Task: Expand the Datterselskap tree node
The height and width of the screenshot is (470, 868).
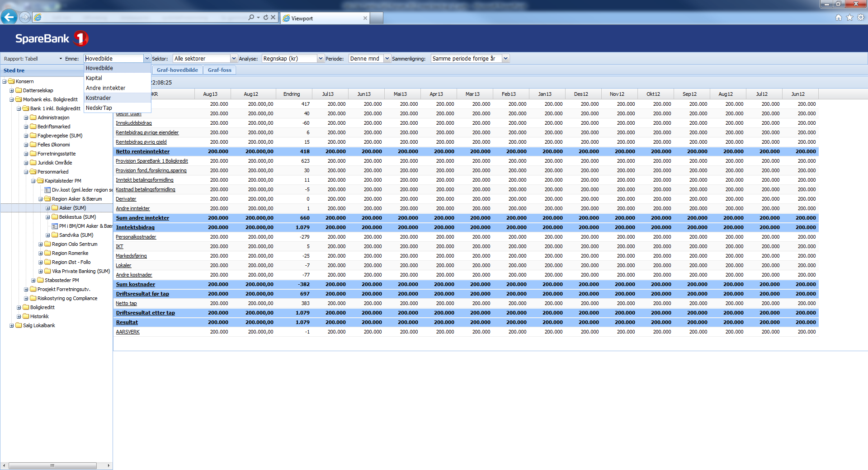Action: [x=11, y=90]
